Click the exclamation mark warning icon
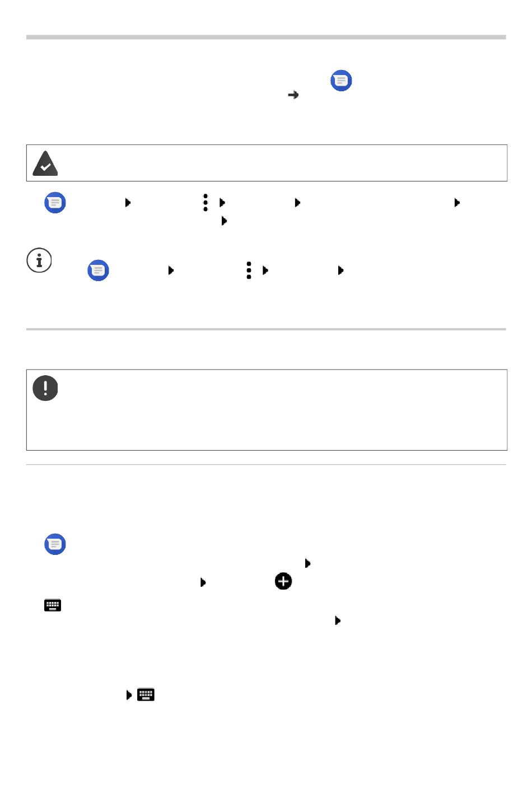The height and width of the screenshot is (808, 532). pos(45,388)
